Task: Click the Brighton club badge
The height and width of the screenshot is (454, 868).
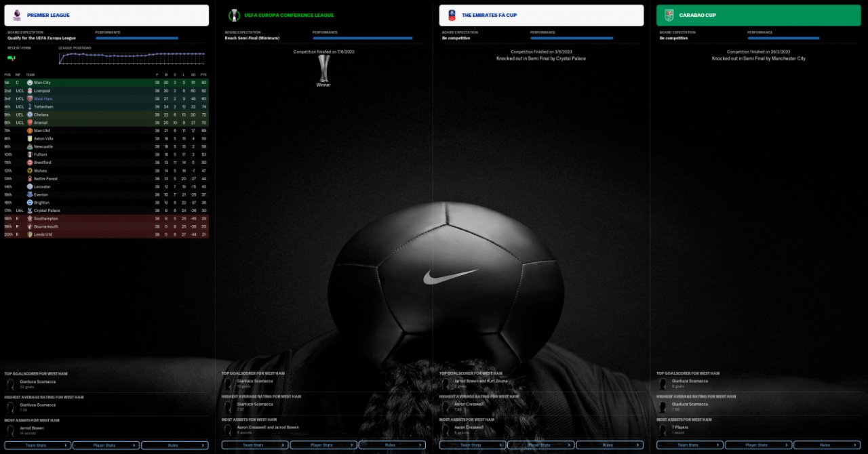Action: coord(30,203)
